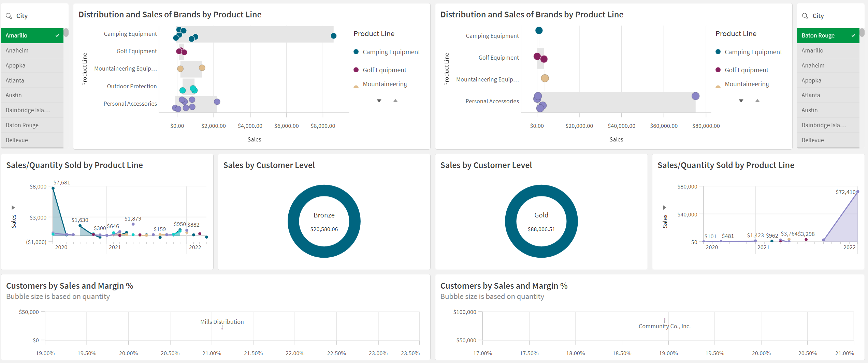Click Golf Equipment in the right legend

(x=746, y=70)
